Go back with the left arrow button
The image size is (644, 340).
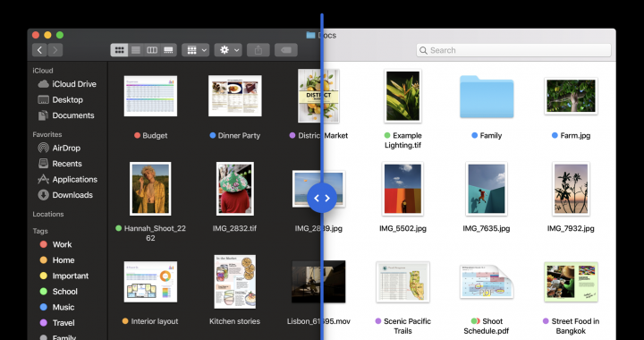pyautogui.click(x=39, y=50)
